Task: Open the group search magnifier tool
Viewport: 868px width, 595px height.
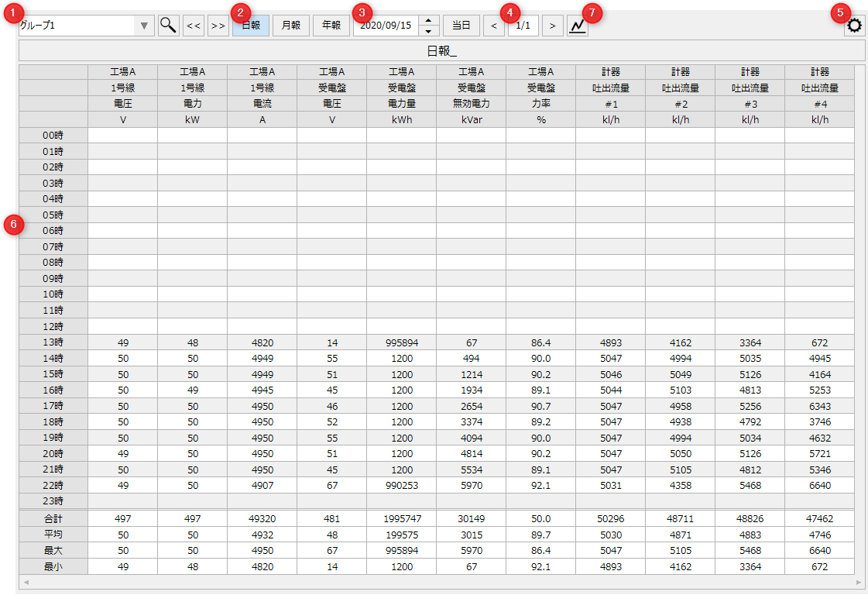Action: (x=168, y=25)
